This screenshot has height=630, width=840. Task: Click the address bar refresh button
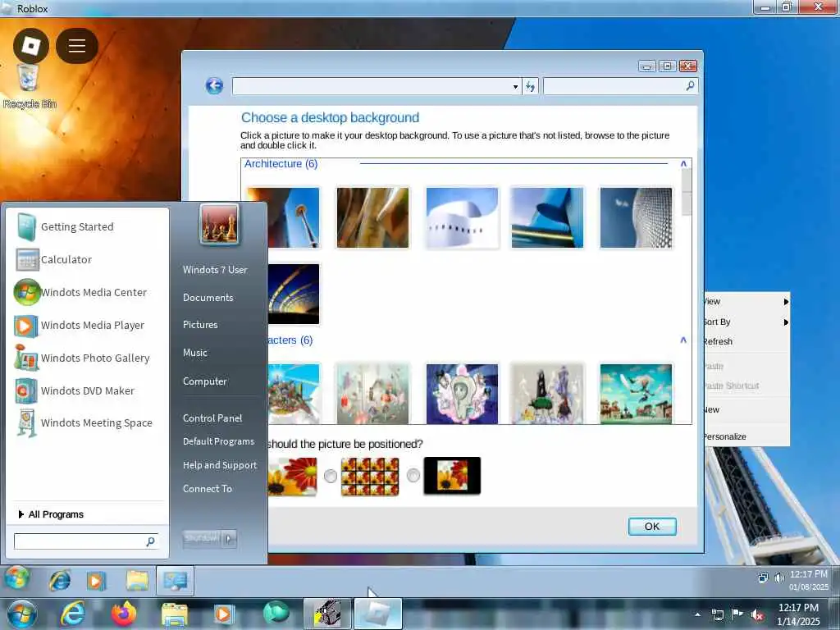[531, 87]
